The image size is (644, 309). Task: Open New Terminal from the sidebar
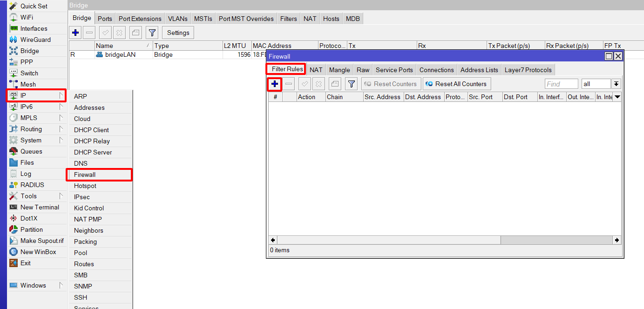pyautogui.click(x=40, y=207)
